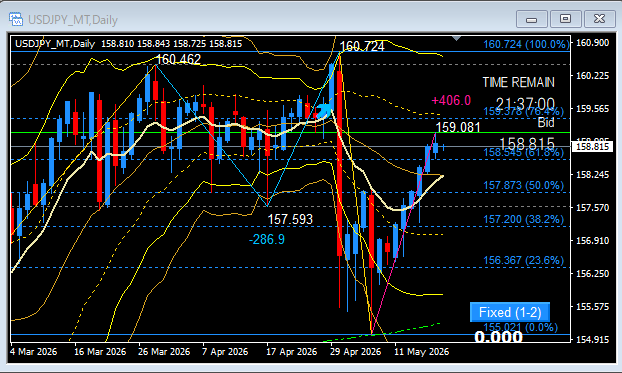Click the USDJPY_MT,Daily window title

click(x=73, y=20)
